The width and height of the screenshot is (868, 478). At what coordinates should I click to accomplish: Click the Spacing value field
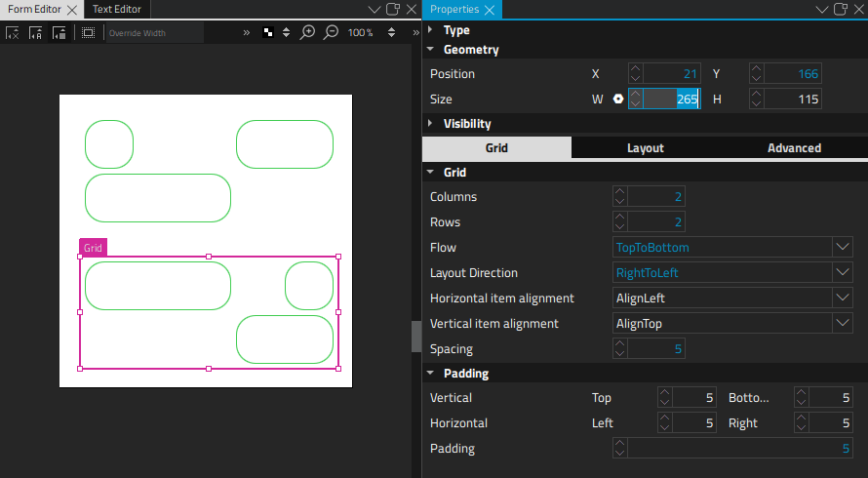(x=656, y=349)
